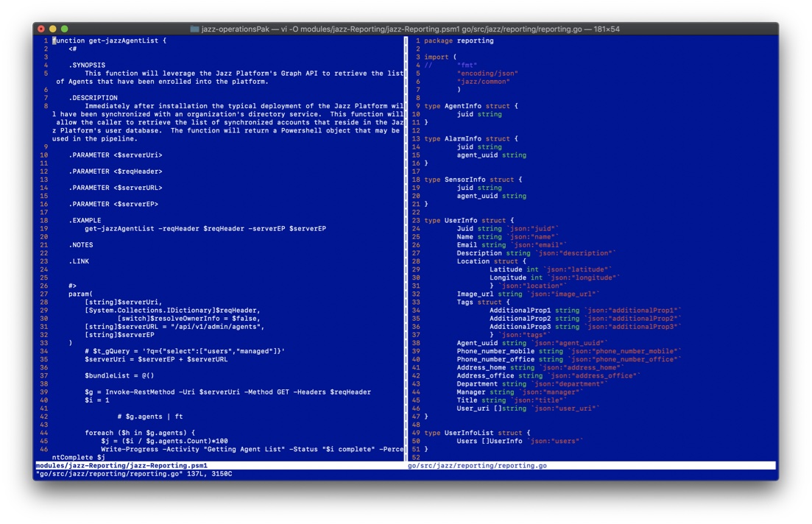The image size is (812, 524).
Task: Maximize the terminal using the green button
Action: coord(65,29)
